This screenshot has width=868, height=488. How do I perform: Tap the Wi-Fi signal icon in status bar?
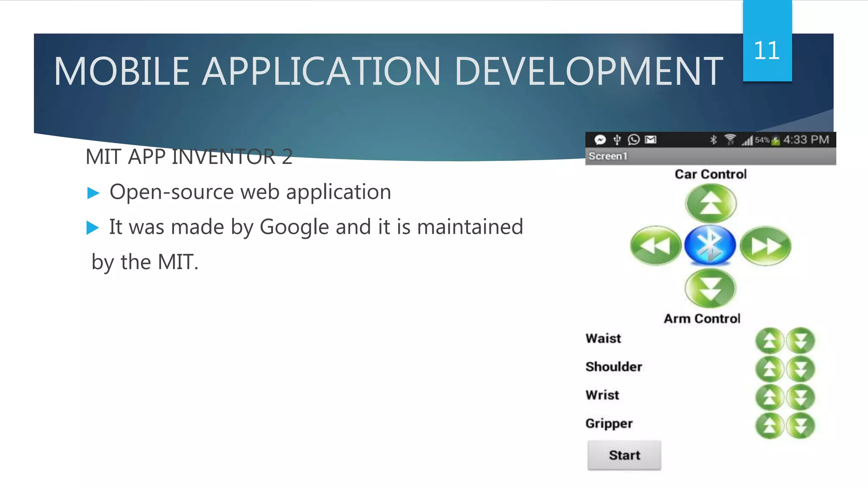pyautogui.click(x=730, y=140)
